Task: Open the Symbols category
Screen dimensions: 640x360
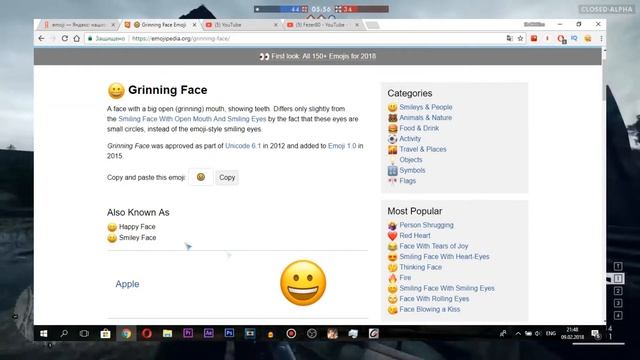Action: 412,170
